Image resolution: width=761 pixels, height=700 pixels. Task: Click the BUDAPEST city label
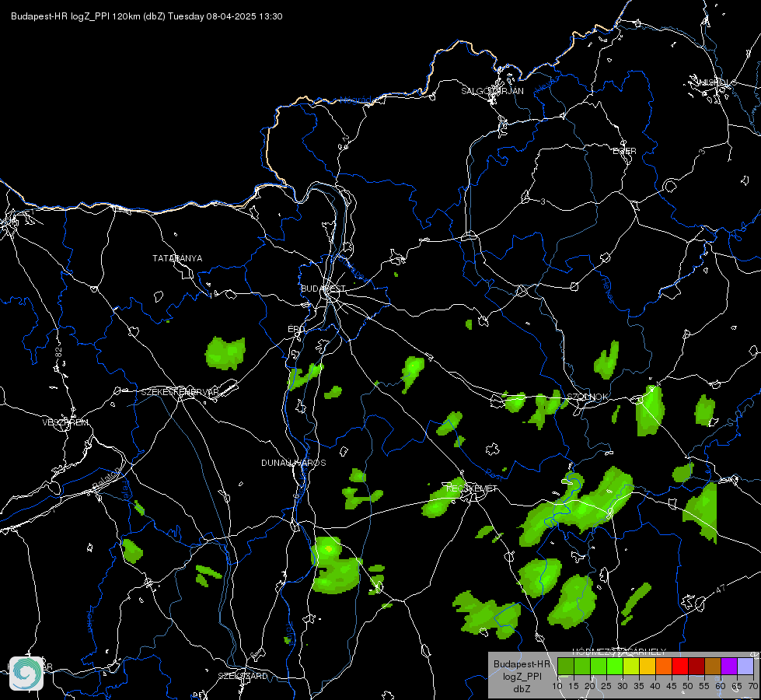(x=323, y=289)
